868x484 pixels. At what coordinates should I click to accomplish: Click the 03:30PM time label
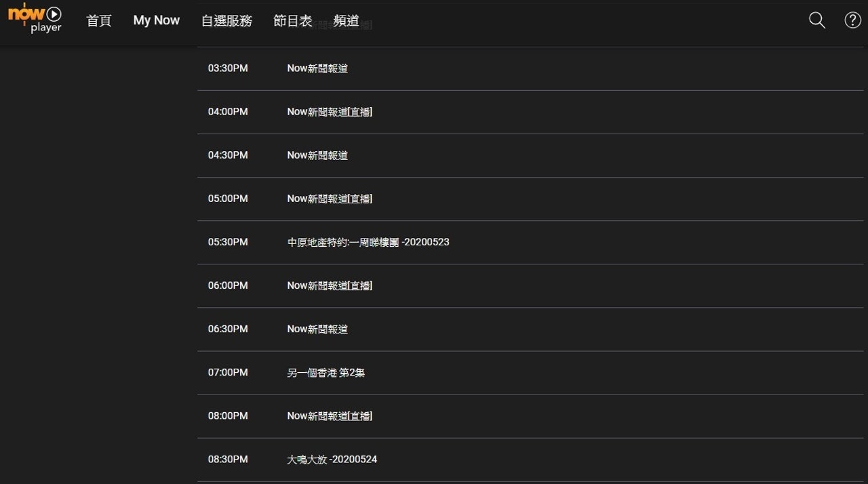pos(228,68)
